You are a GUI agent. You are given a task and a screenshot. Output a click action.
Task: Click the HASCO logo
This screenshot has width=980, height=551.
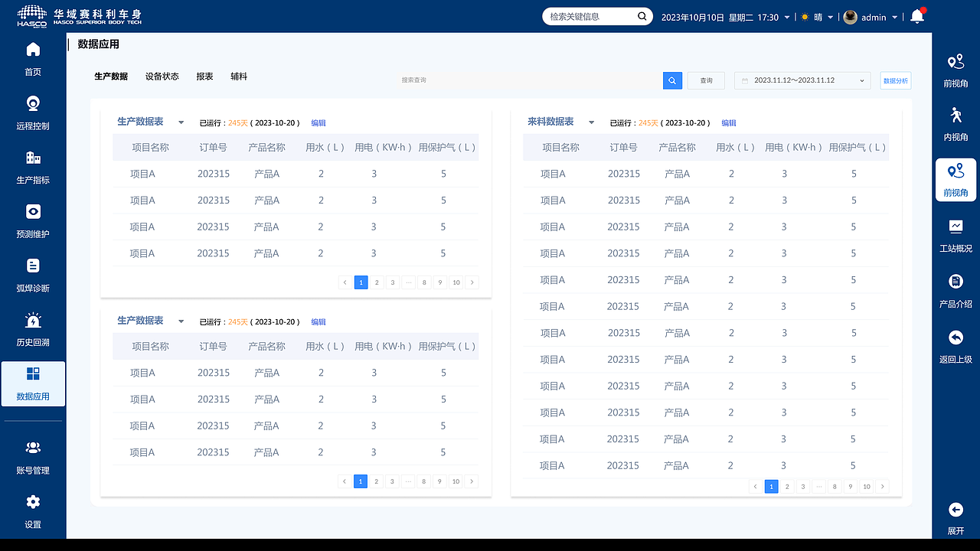coord(32,16)
